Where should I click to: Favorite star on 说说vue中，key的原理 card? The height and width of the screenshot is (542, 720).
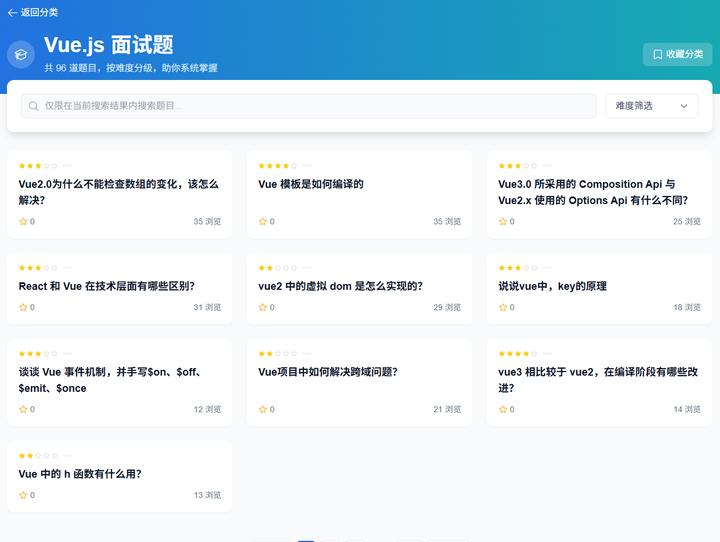(503, 307)
